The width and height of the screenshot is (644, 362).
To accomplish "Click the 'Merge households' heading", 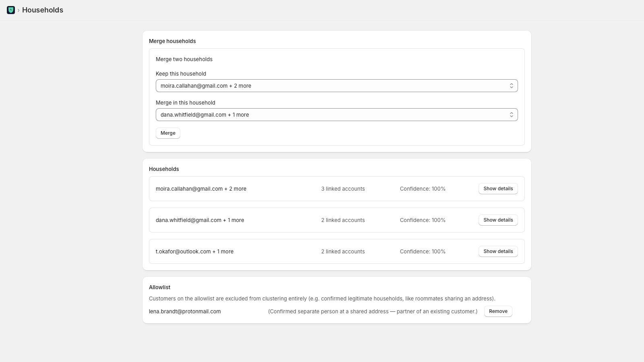I will point(172,41).
